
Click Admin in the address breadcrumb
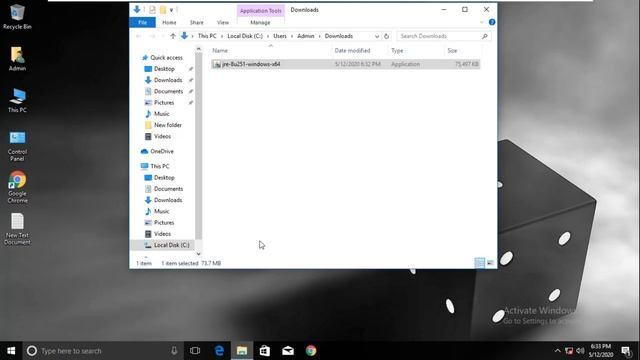point(306,36)
